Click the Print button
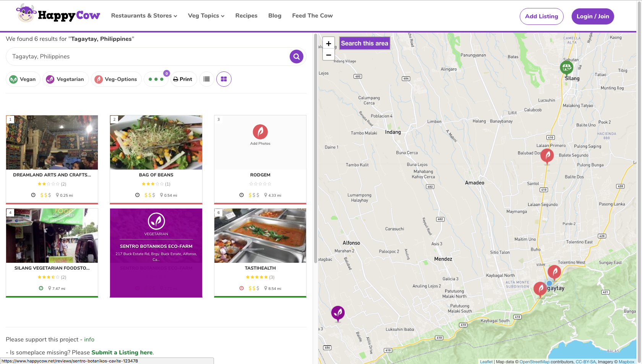 [x=183, y=79]
